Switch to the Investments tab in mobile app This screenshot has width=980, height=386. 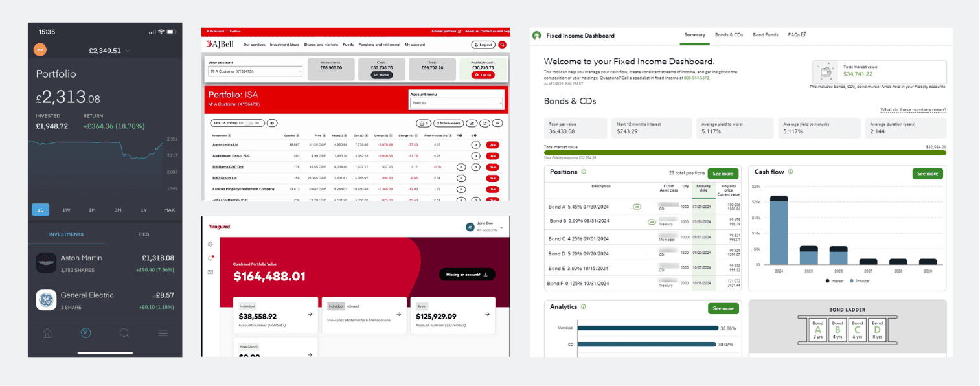point(66,234)
